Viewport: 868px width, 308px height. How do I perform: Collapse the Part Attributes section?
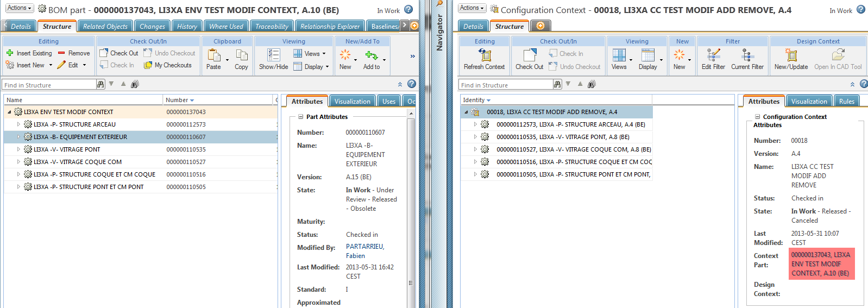click(x=300, y=117)
